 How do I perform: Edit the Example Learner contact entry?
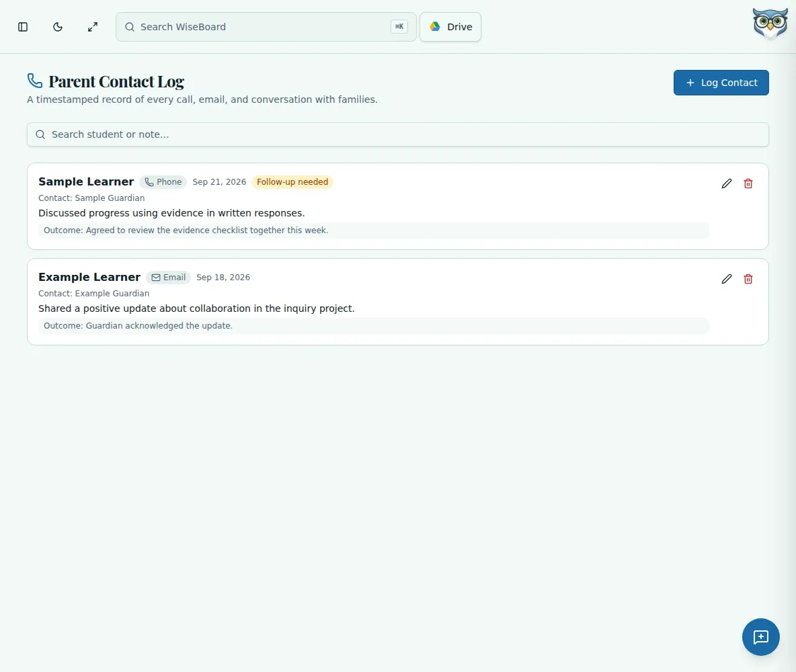pos(727,279)
